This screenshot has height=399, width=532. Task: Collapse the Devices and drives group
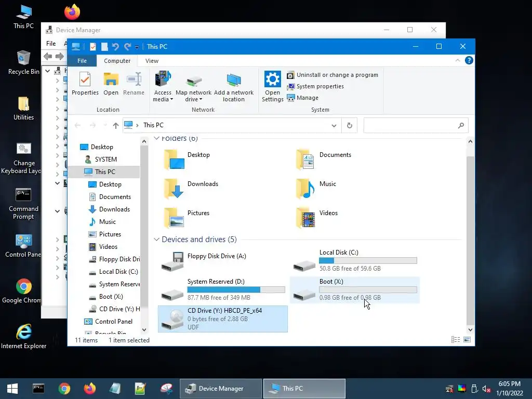coord(156,240)
